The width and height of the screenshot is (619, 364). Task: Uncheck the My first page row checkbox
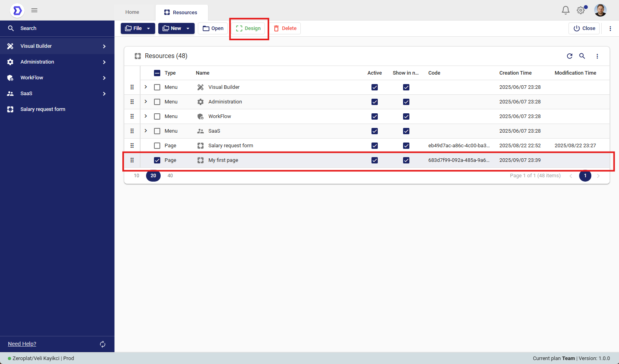[157, 160]
